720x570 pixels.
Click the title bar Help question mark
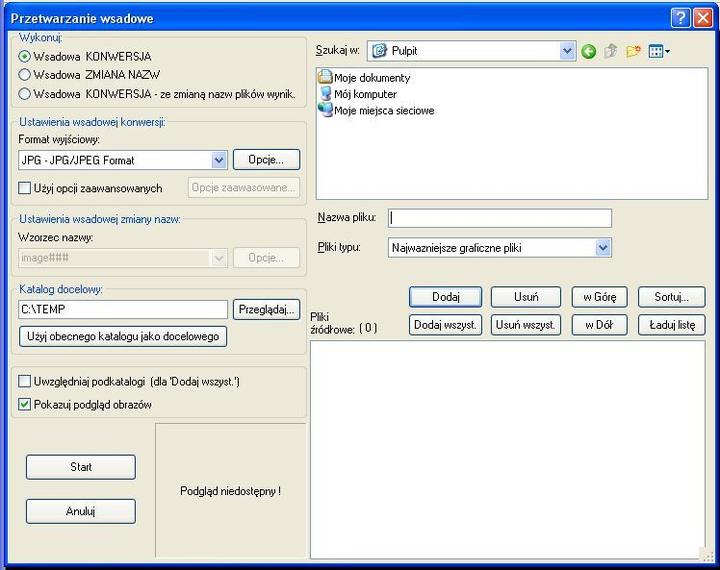[679, 17]
